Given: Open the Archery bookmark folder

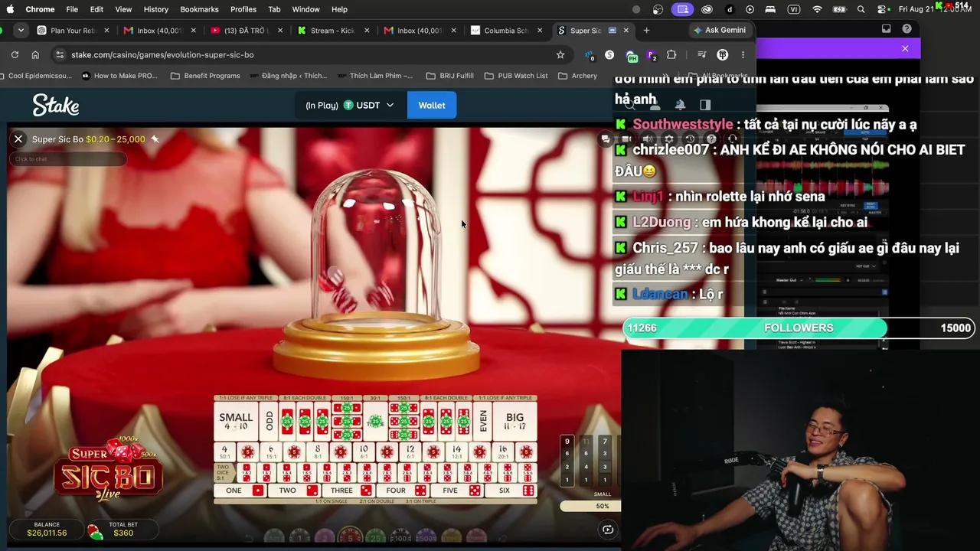Looking at the screenshot, I should pos(577,76).
